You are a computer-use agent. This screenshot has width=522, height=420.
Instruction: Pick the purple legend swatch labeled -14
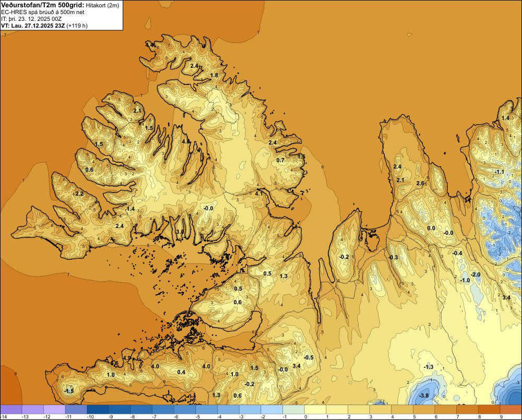(x=11, y=410)
